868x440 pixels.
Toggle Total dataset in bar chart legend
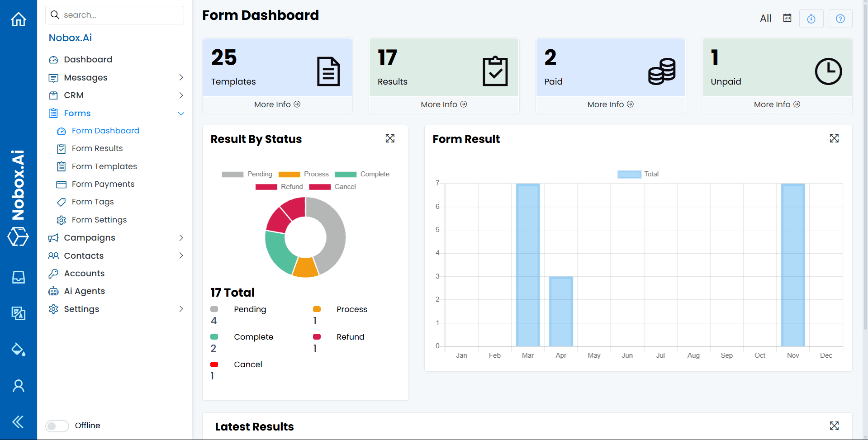tap(638, 174)
